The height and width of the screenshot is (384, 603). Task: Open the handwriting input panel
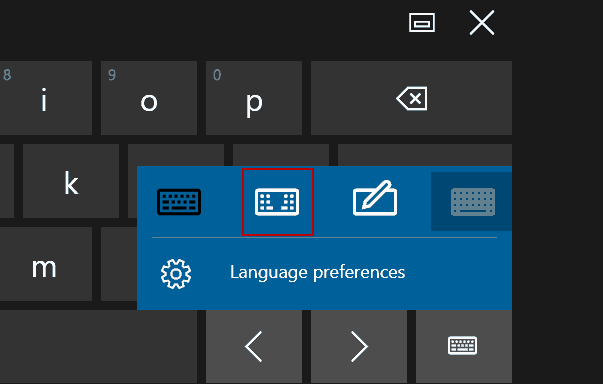375,198
